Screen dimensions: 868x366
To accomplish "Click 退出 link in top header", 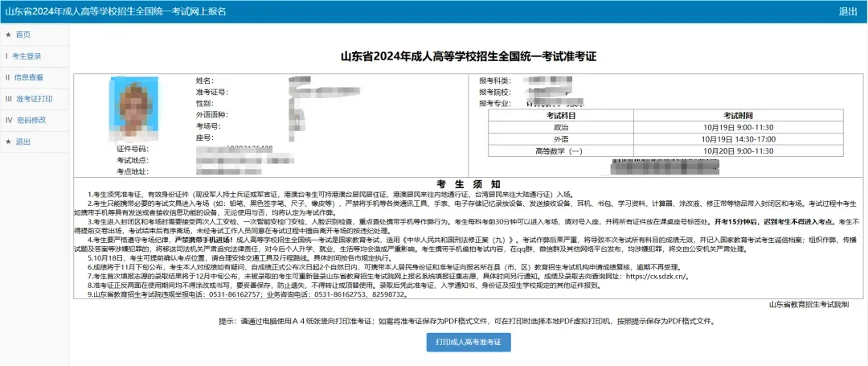I will click(x=848, y=11).
